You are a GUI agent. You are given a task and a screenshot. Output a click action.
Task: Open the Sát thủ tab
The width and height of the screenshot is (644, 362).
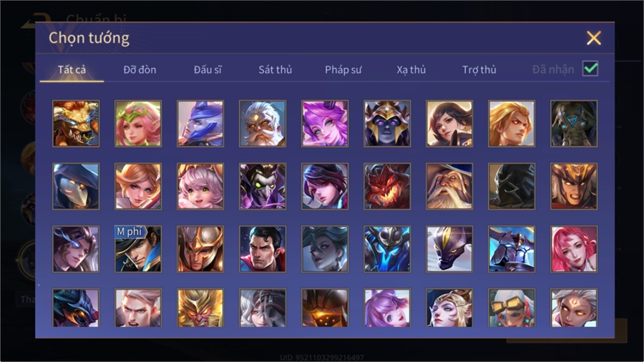coord(275,70)
